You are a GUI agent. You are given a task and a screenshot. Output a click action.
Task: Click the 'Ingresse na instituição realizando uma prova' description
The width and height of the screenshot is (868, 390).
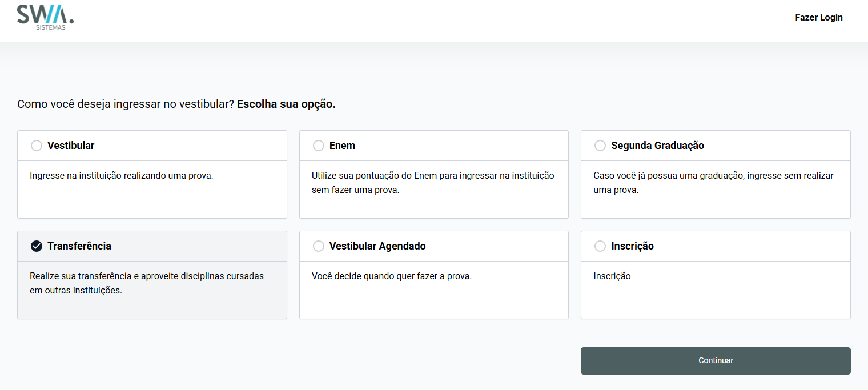(x=122, y=176)
